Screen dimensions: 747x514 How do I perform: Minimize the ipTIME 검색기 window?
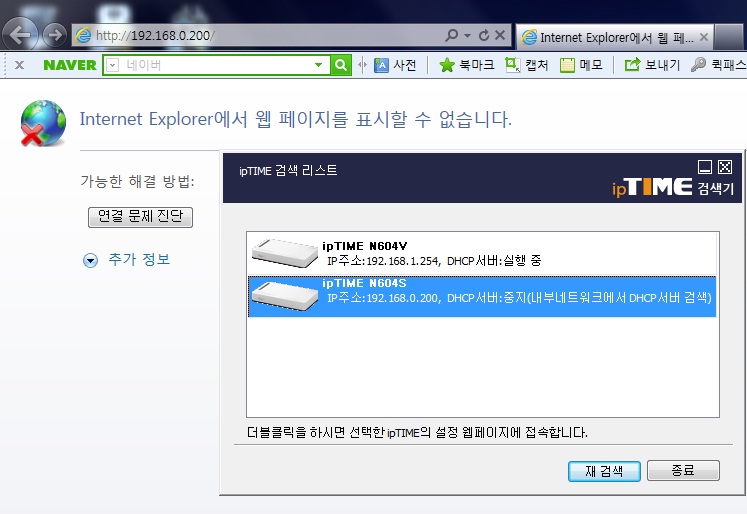[x=705, y=167]
